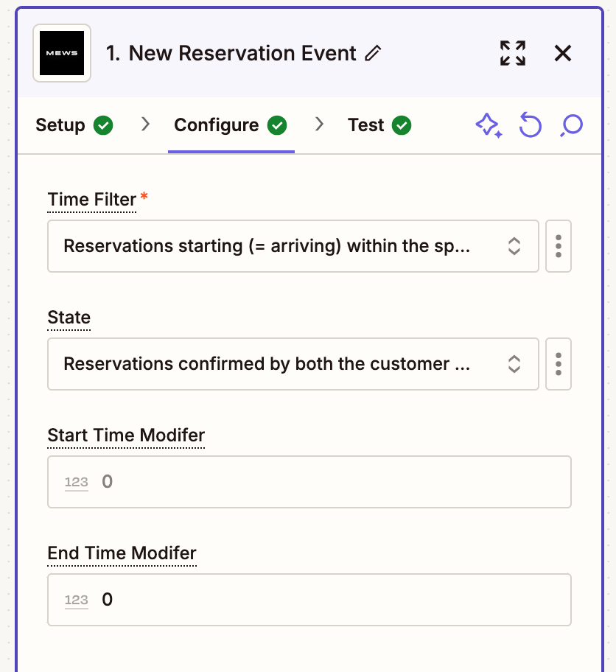This screenshot has height=672, width=616.
Task: Edit step name with pencil icon
Action: tap(373, 53)
